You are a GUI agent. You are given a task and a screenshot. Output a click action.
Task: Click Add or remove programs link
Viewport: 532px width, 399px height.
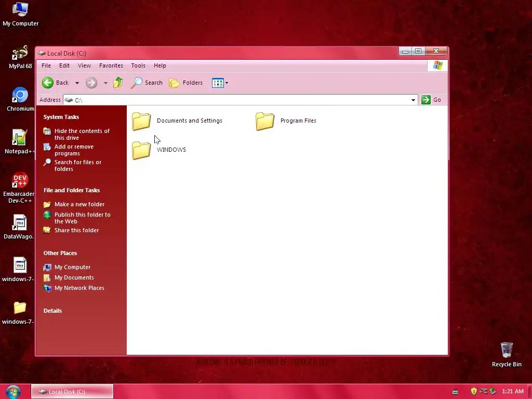pyautogui.click(x=74, y=150)
